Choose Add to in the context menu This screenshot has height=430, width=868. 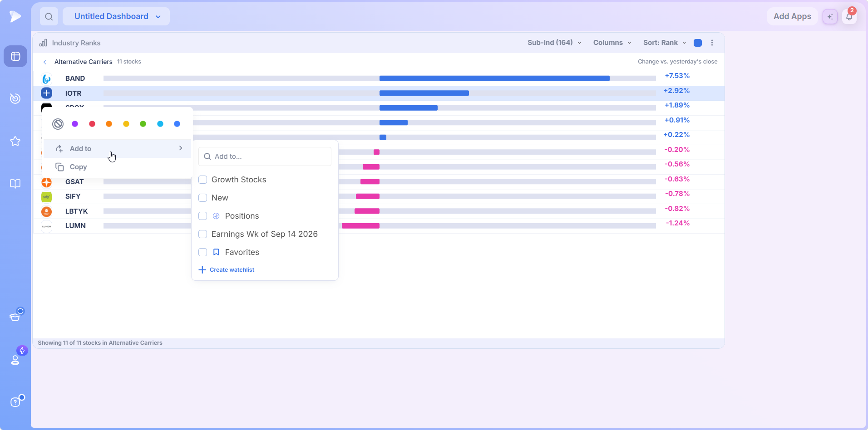pos(118,148)
